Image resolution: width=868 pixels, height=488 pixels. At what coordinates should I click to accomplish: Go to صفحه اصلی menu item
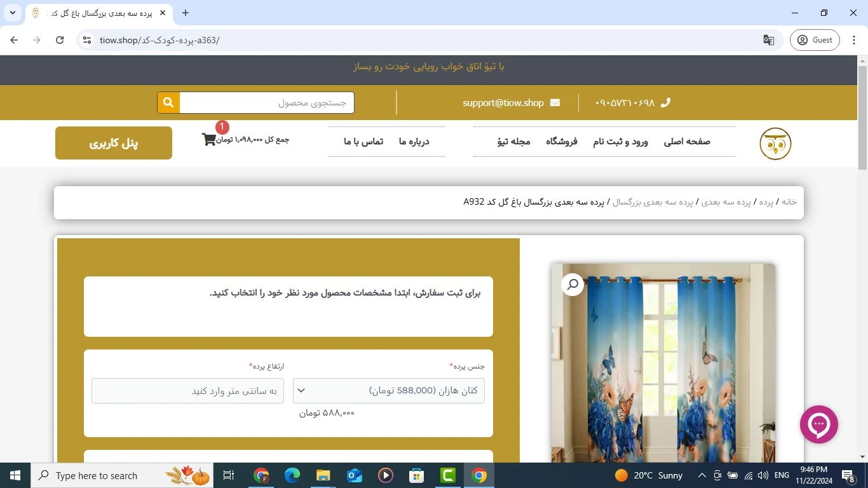687,142
